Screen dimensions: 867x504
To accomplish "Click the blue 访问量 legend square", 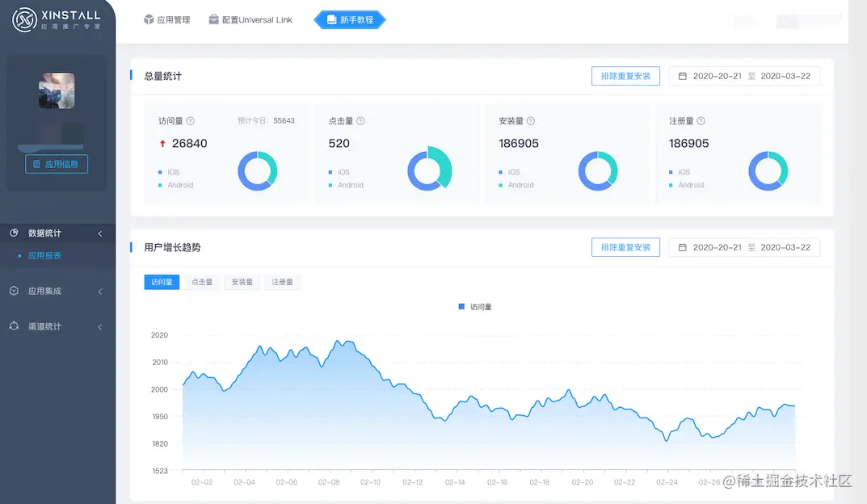I will pyautogui.click(x=460, y=306).
